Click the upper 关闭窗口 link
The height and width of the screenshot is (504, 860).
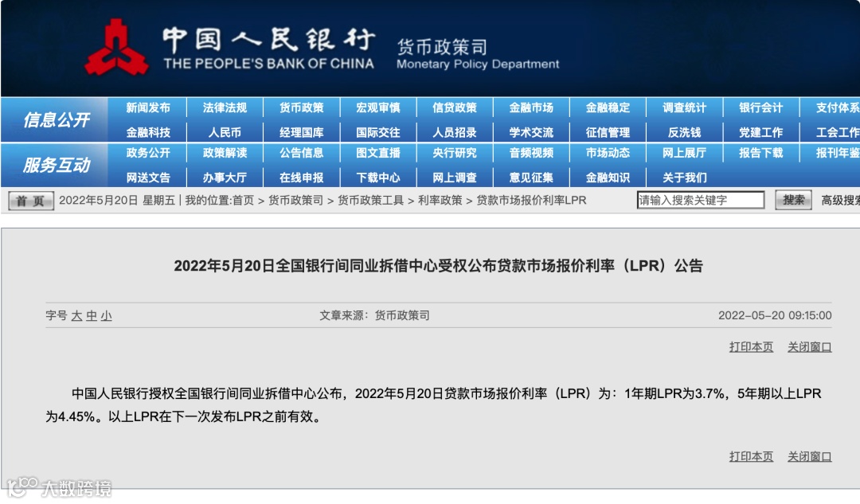[x=810, y=347]
